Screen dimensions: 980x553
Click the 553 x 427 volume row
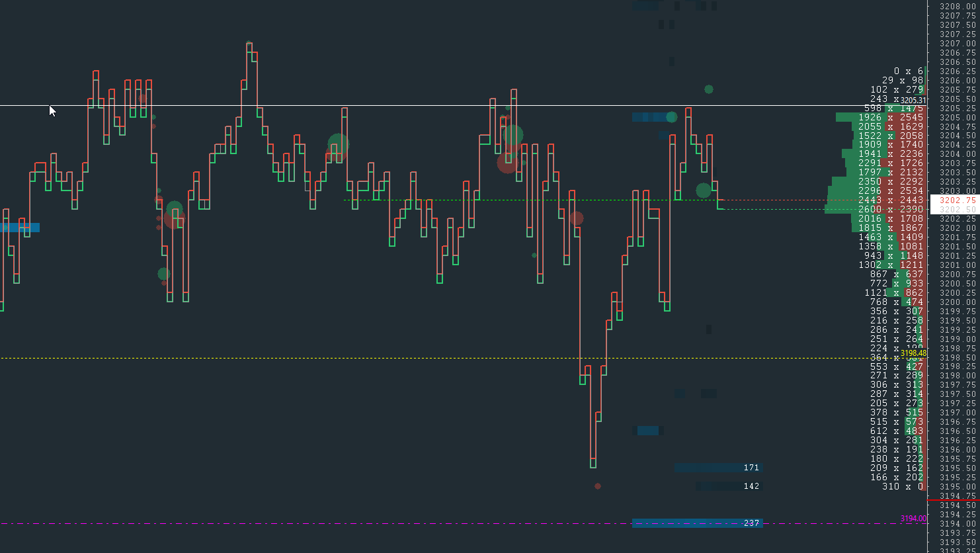click(x=897, y=366)
